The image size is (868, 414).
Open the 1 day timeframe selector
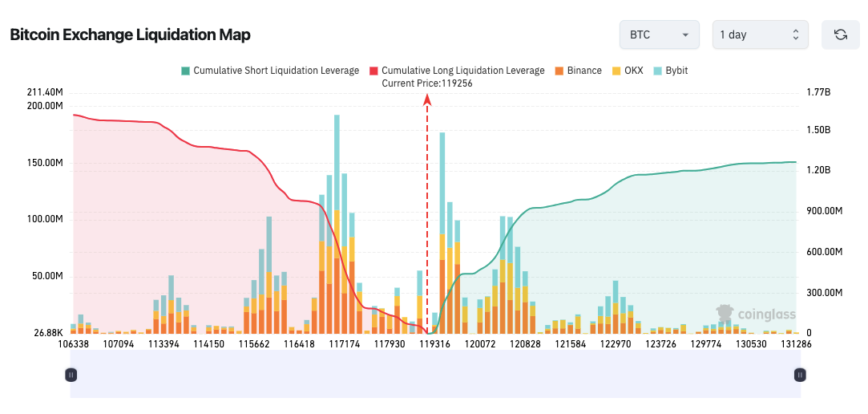click(x=760, y=34)
